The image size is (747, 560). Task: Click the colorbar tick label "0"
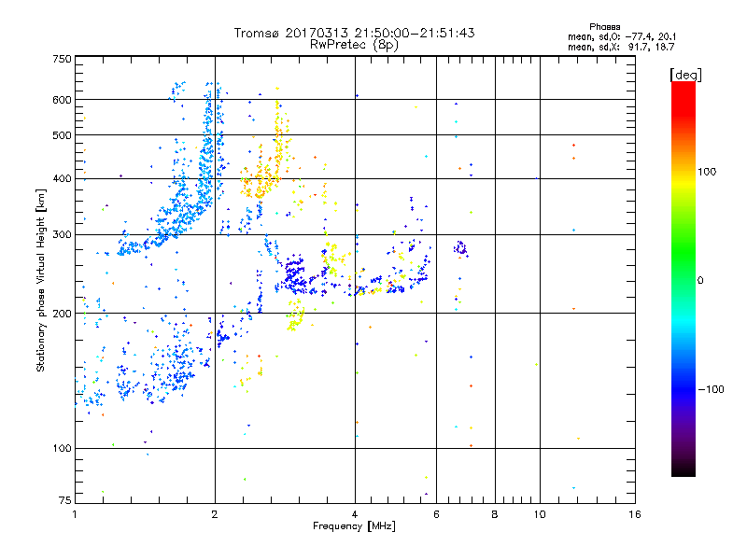tap(700, 280)
